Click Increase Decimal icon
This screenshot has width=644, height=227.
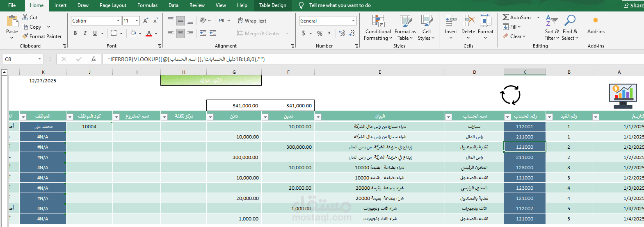[342, 33]
